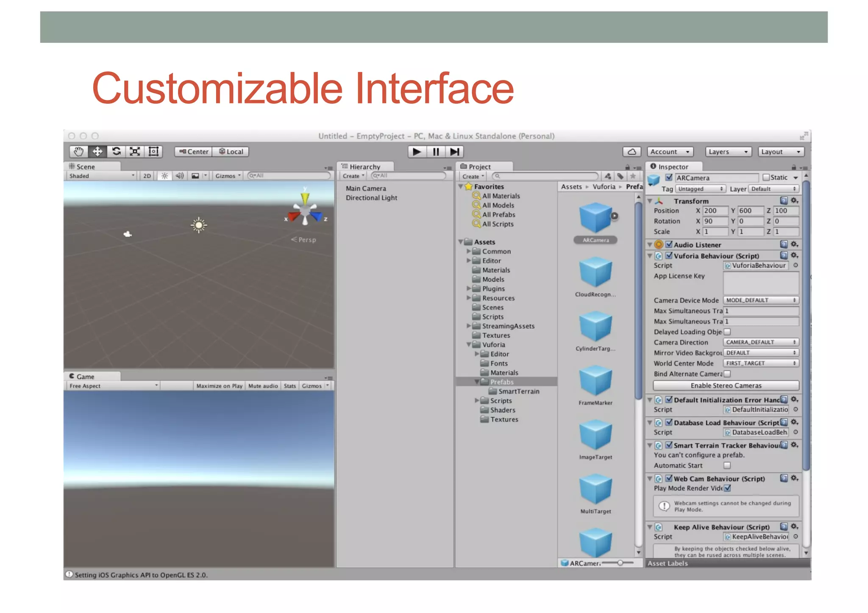868x613 pixels.
Task: Open Shaded draw mode dropdown
Action: pyautogui.click(x=102, y=176)
